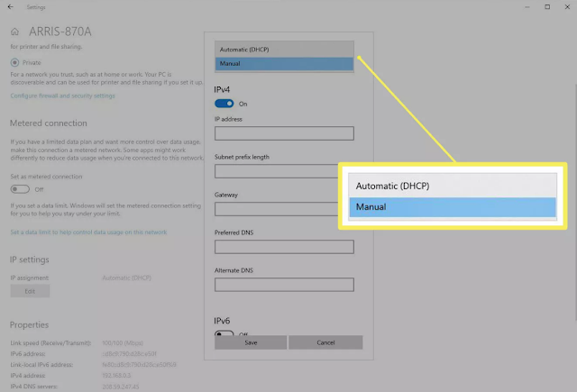Minimize the Settings window
This screenshot has width=577, height=392.
click(x=527, y=7)
